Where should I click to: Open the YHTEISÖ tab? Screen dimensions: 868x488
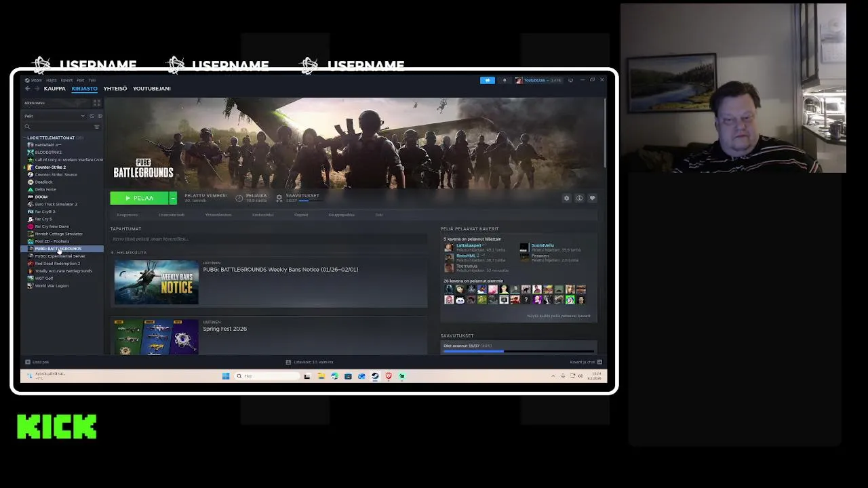115,89
